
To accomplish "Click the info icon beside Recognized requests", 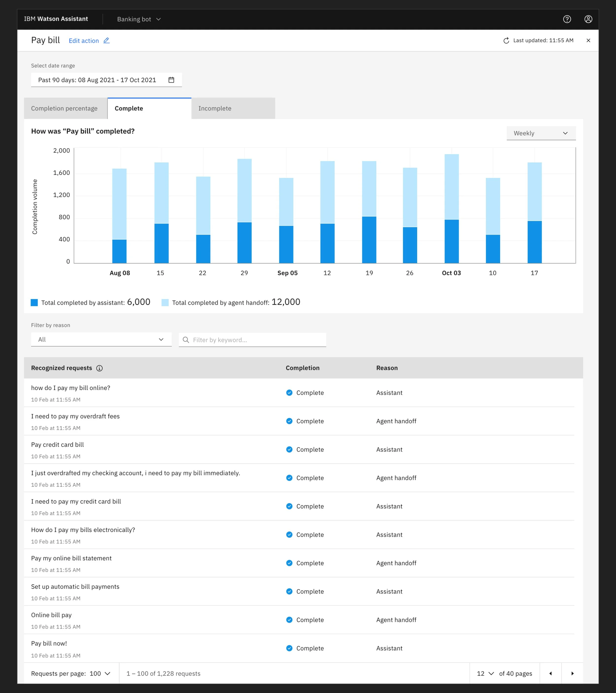I will pos(99,368).
